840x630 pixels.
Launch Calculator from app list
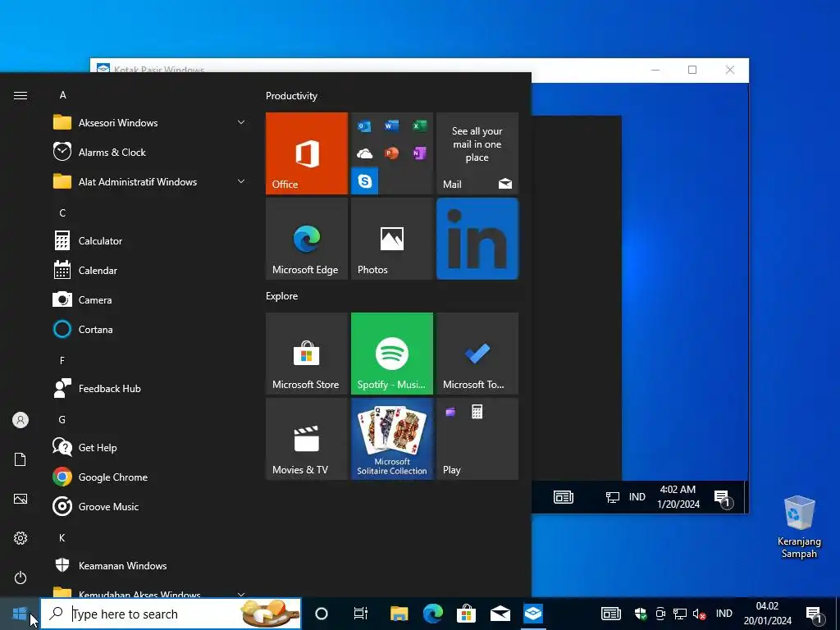pyautogui.click(x=149, y=241)
